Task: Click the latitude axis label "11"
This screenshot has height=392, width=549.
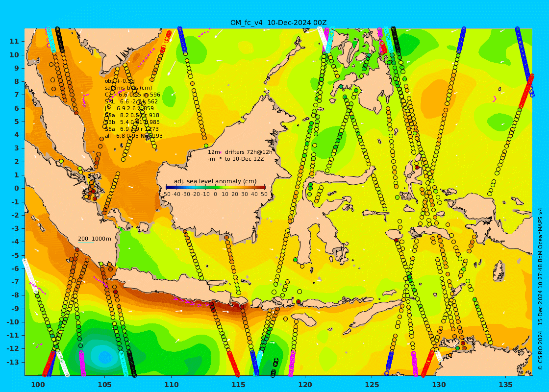Action: tap(14, 41)
